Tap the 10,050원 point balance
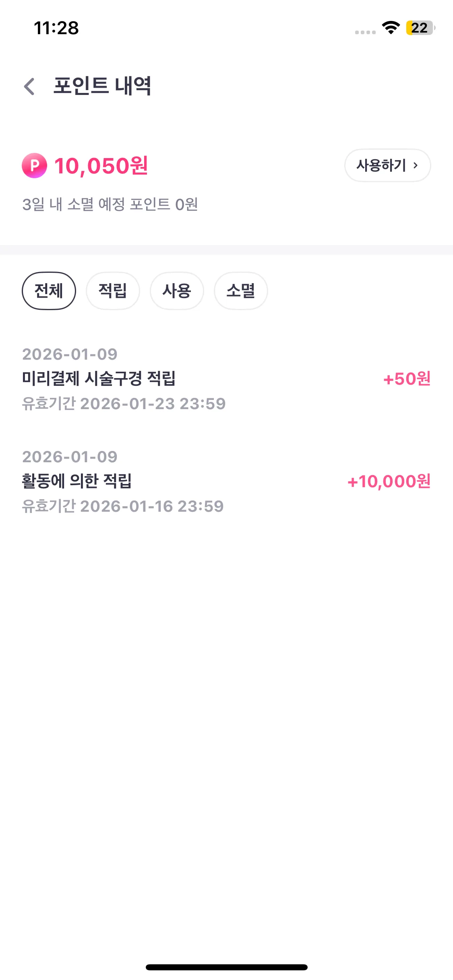 (x=101, y=166)
